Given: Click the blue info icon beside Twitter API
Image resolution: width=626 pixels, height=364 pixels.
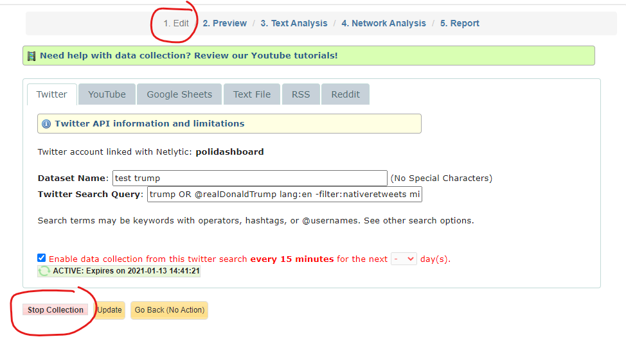Looking at the screenshot, I should click(46, 124).
